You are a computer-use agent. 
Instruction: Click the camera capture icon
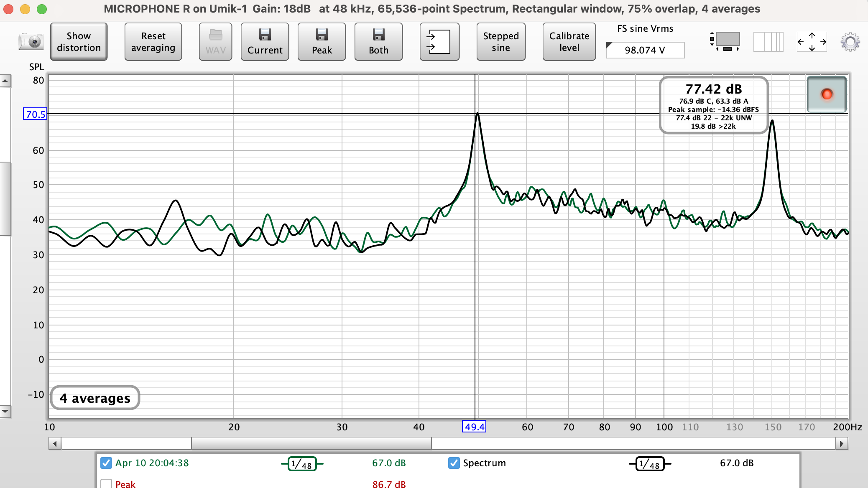31,42
